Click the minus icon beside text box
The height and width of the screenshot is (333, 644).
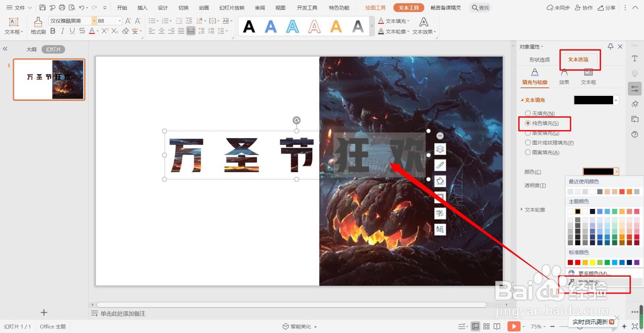440,136
